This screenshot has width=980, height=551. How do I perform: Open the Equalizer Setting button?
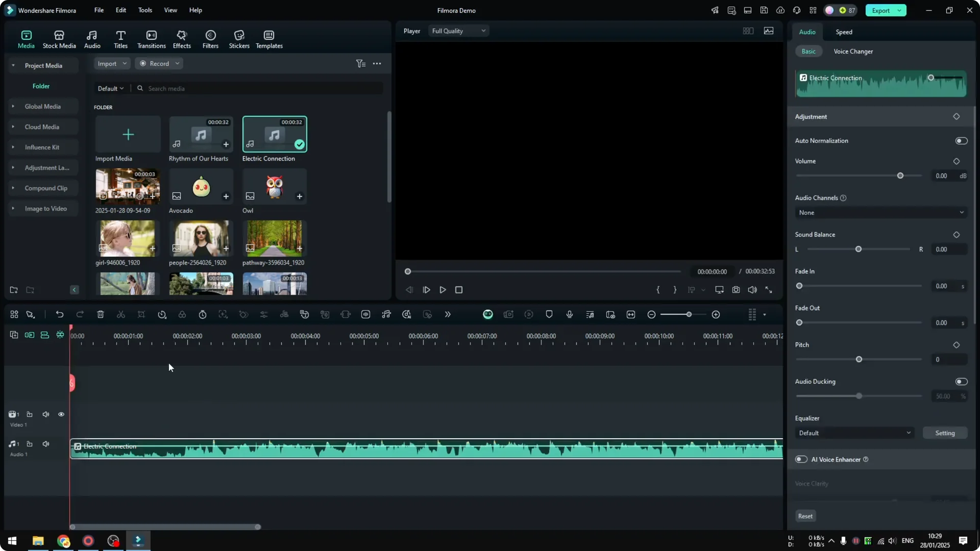click(x=945, y=433)
